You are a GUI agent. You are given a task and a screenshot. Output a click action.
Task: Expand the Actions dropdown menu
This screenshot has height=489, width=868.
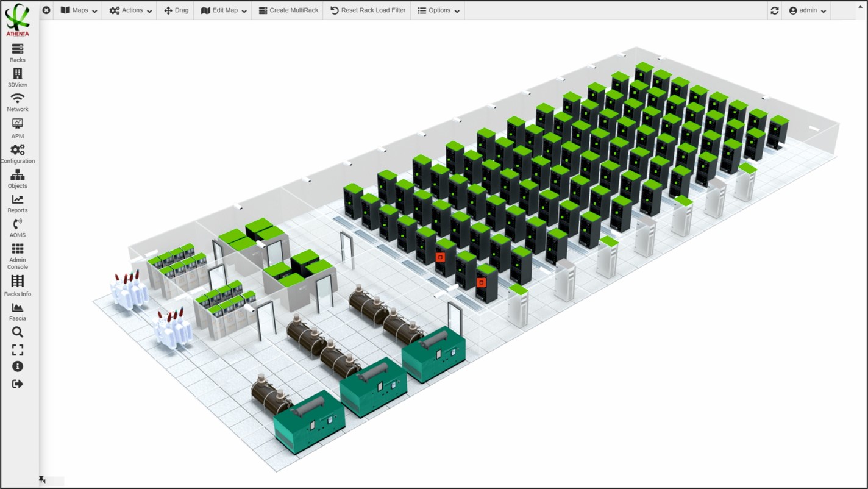(130, 10)
